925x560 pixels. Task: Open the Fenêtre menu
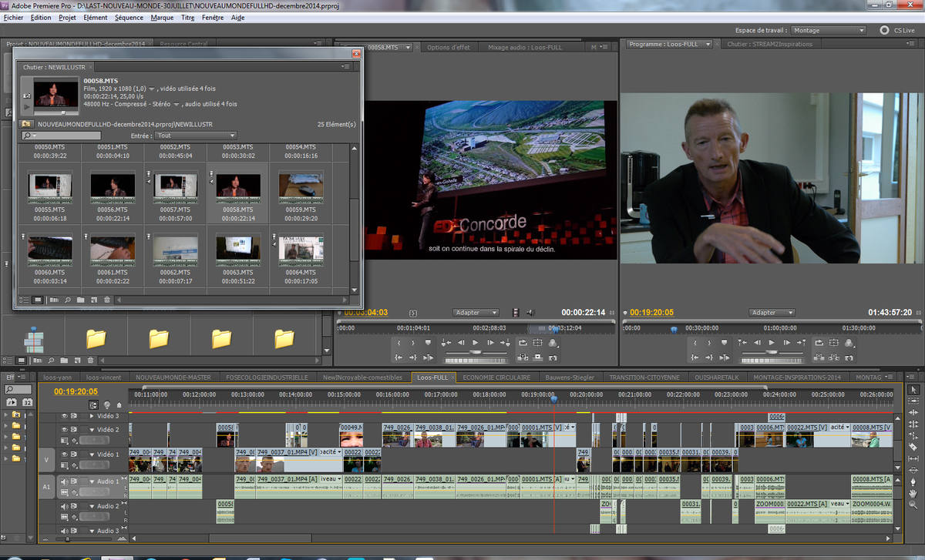click(212, 17)
